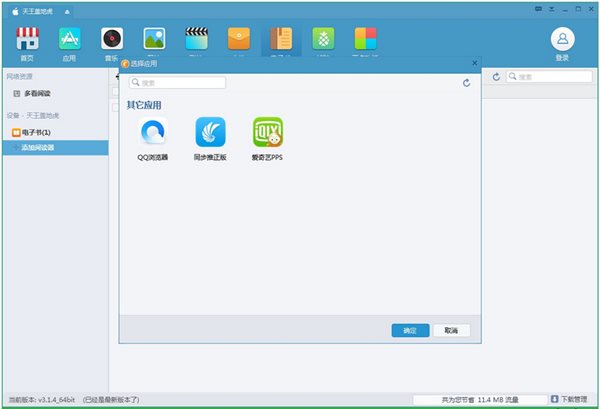The image size is (600, 409).
Task: Select 电子书(1) in the sidebar
Action: (x=35, y=132)
